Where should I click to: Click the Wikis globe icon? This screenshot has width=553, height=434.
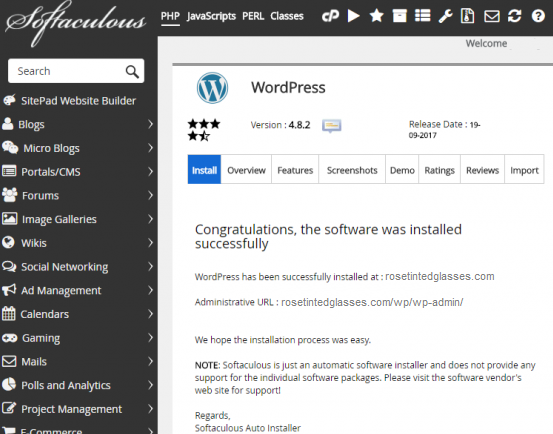[x=8, y=242]
